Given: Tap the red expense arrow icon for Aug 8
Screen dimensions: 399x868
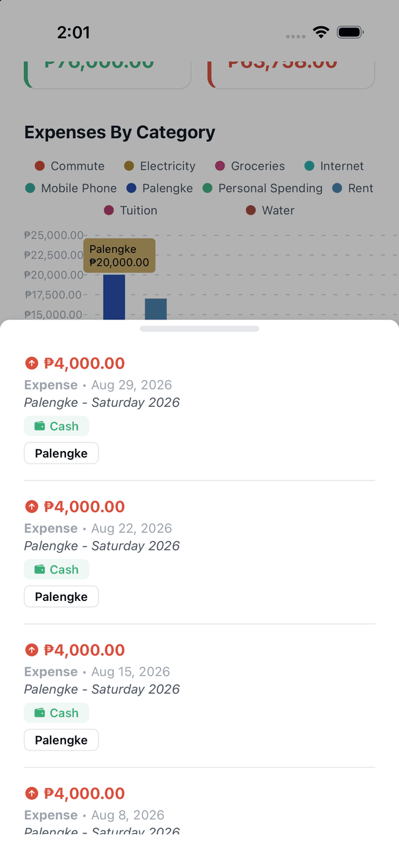Looking at the screenshot, I should pos(31,794).
